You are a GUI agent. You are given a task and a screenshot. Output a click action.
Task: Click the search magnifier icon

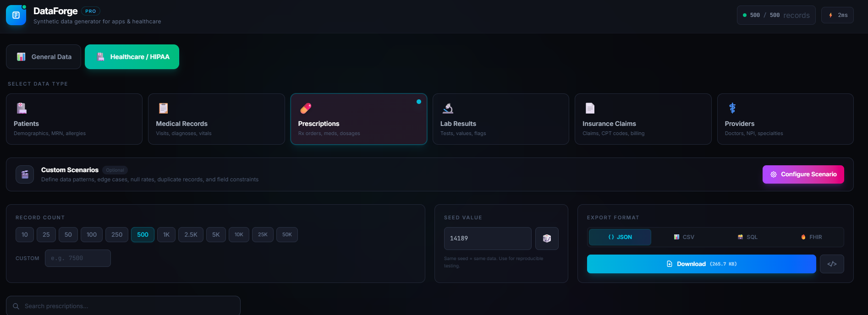pos(16,306)
